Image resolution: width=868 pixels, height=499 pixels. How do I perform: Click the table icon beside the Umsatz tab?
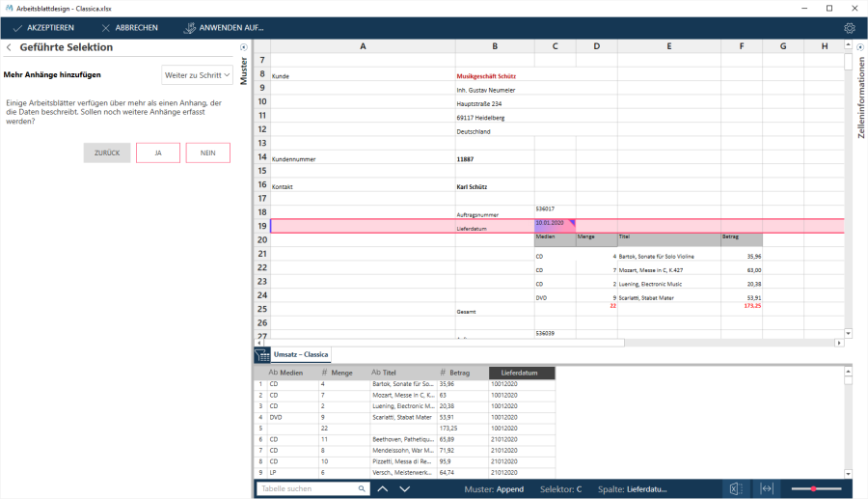[x=261, y=355]
